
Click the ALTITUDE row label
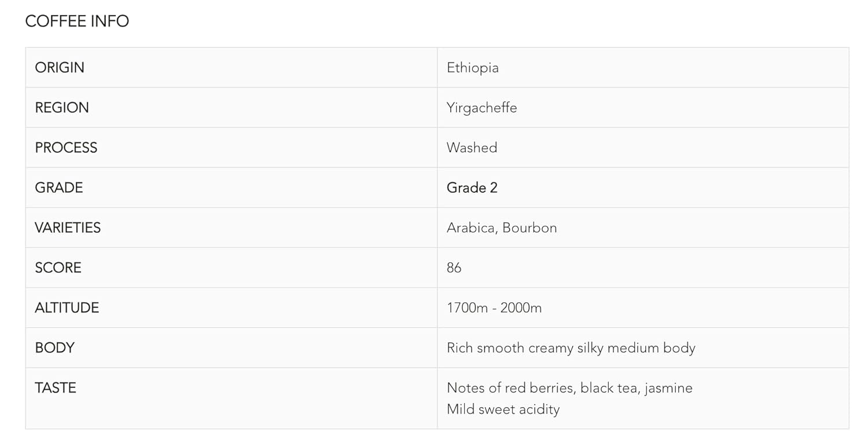click(67, 307)
